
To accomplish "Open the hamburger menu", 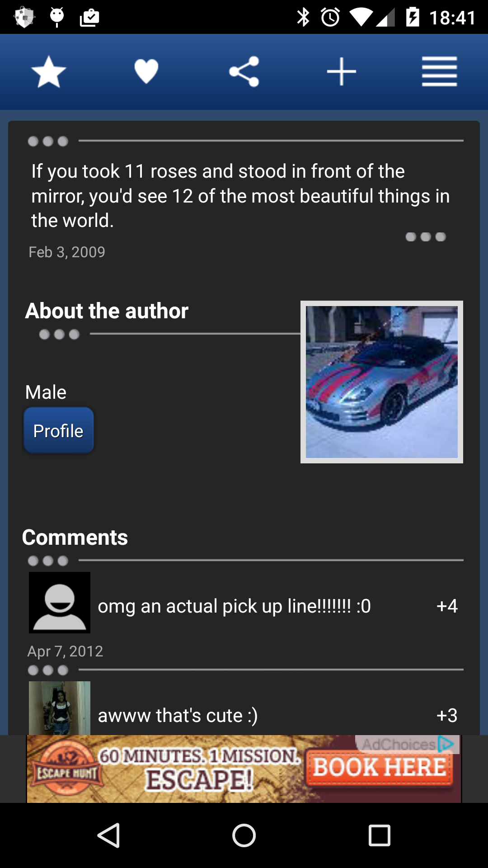I will (439, 71).
